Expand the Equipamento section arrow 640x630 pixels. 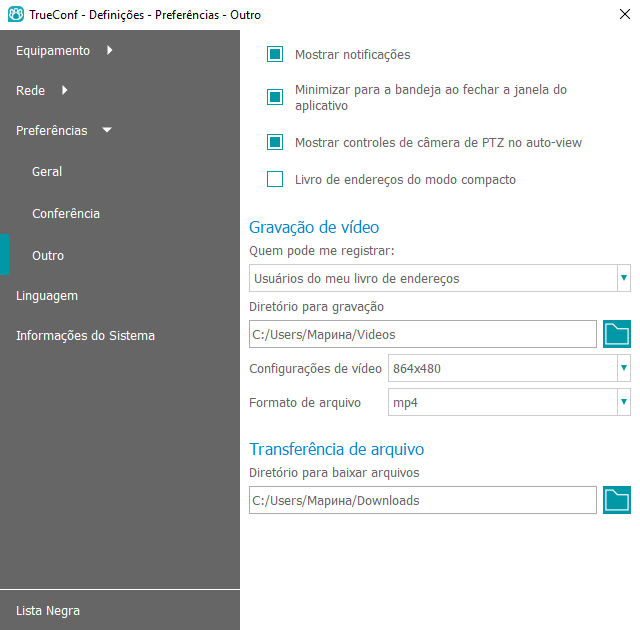pyautogui.click(x=109, y=50)
